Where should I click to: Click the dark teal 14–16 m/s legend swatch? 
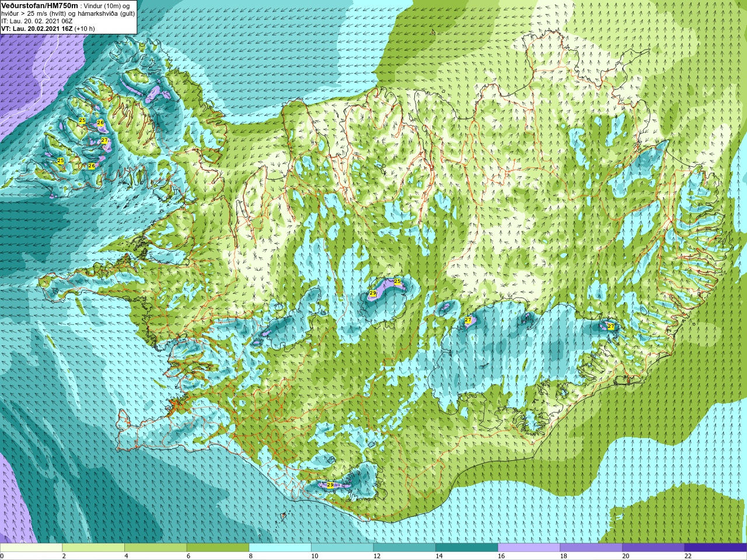[467, 548]
